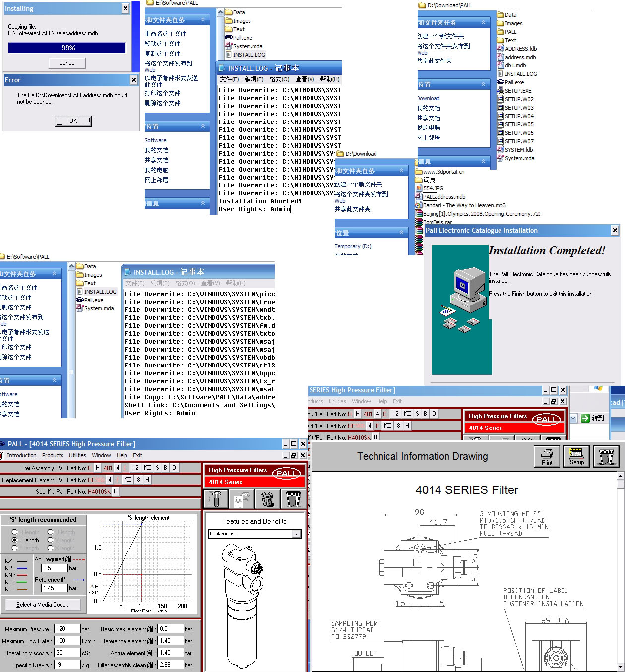
Task: Collapse 文件夹任务 panel in D:\Download\PALL window
Action: [x=484, y=22]
